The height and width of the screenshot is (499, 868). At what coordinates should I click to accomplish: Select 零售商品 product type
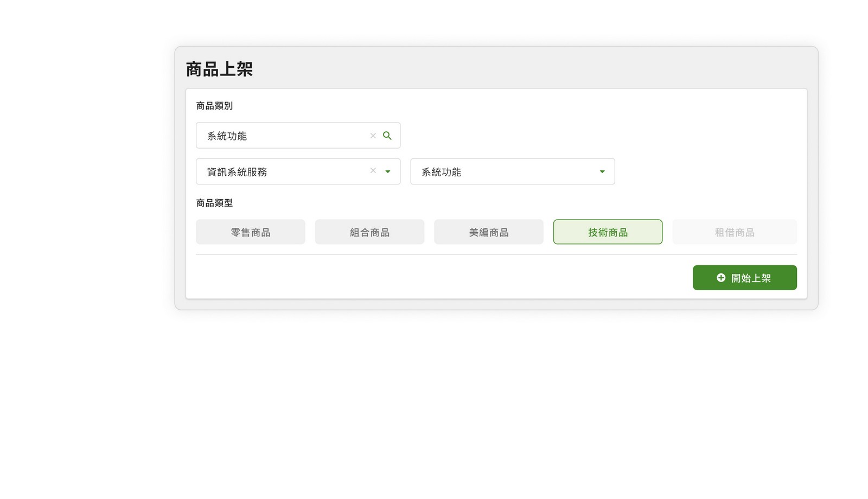(x=251, y=232)
